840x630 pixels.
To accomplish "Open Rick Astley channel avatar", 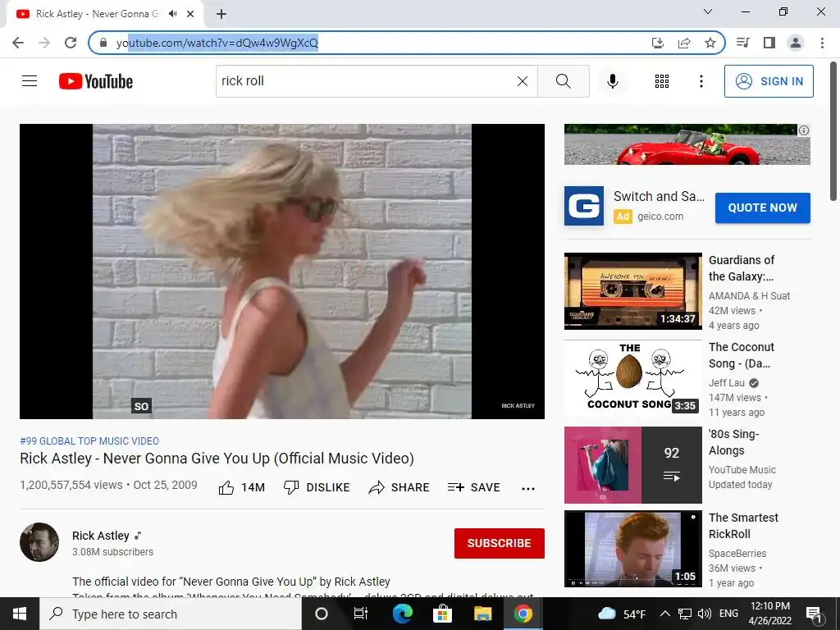I will (x=39, y=542).
